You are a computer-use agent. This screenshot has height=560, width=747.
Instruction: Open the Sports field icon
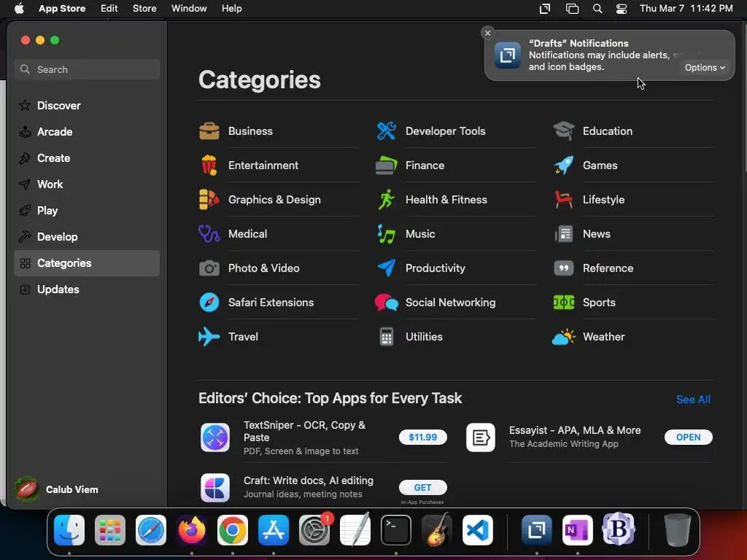[564, 303]
